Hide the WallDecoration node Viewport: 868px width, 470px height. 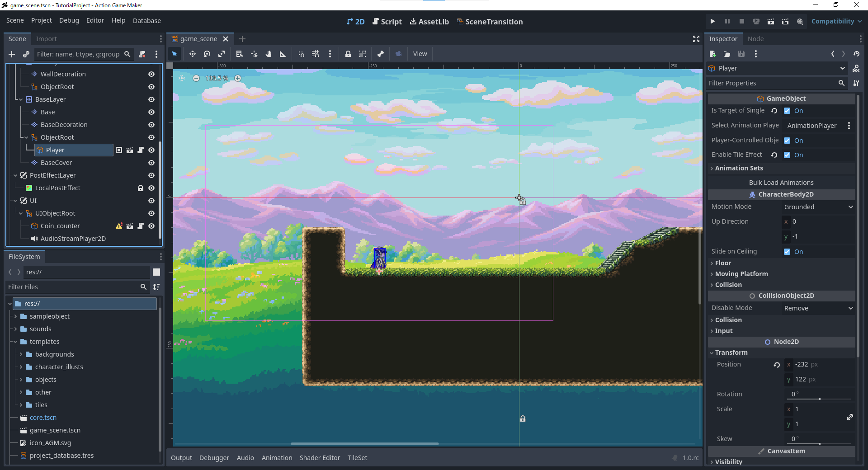[x=151, y=74]
